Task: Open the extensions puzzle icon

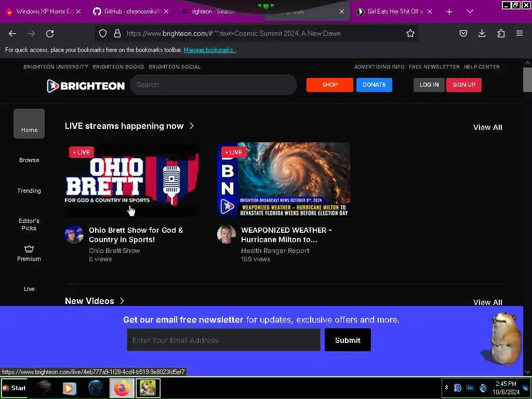Action: [x=501, y=33]
